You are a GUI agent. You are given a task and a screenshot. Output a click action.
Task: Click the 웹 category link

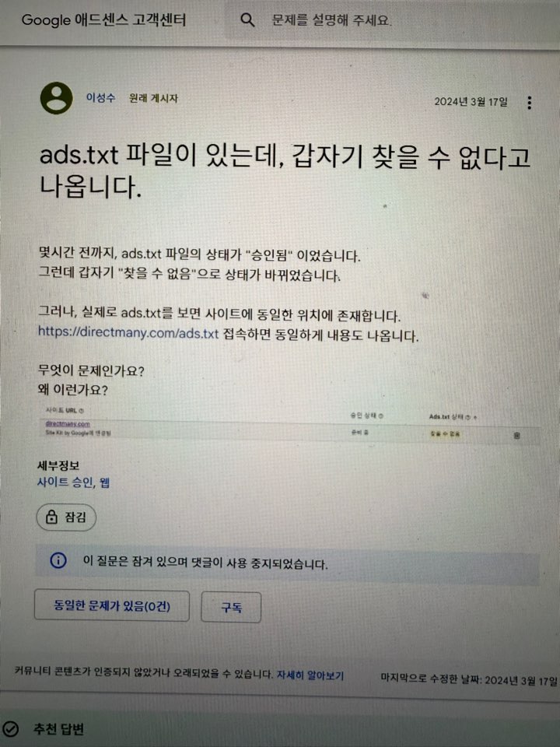tap(105, 482)
